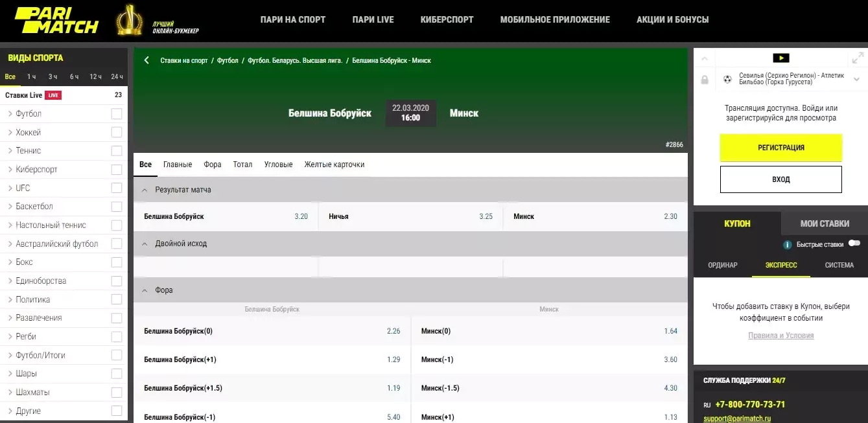Open the Пари Live menu
Viewport: 868px width, 423px height.
coord(373,19)
